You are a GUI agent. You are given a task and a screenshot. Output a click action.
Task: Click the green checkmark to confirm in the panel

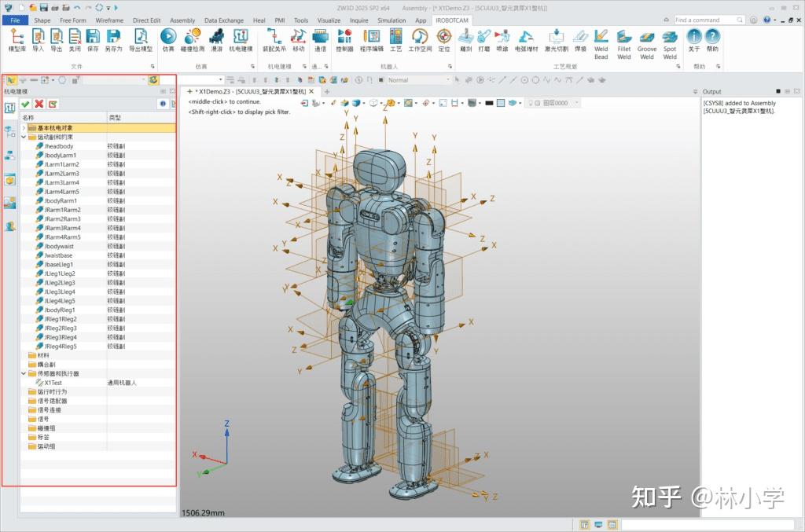[x=26, y=104]
